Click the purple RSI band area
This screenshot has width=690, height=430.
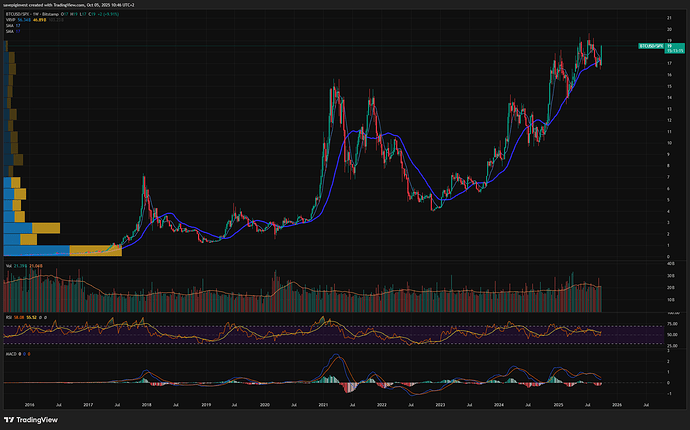coord(300,333)
